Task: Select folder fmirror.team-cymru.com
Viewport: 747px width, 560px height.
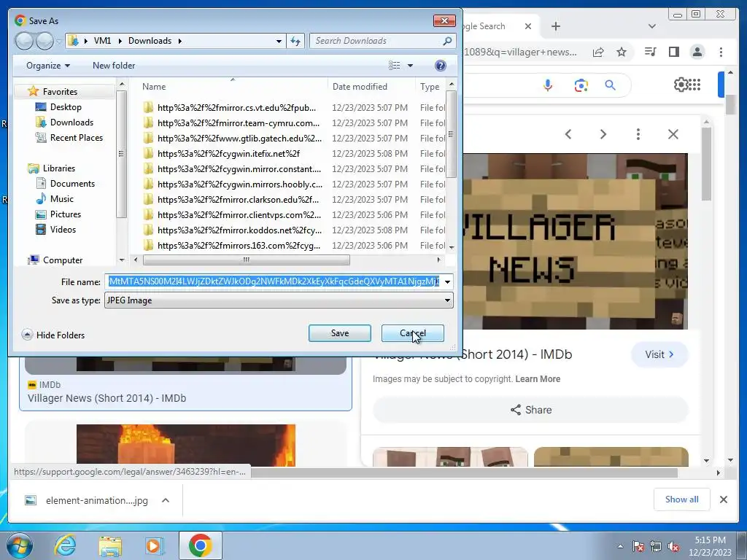Action: 239,122
